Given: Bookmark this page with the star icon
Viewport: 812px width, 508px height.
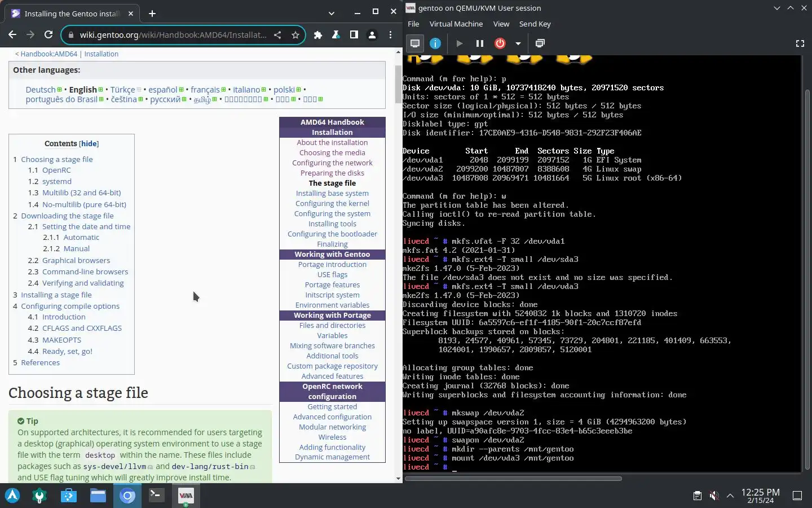Looking at the screenshot, I should [295, 35].
